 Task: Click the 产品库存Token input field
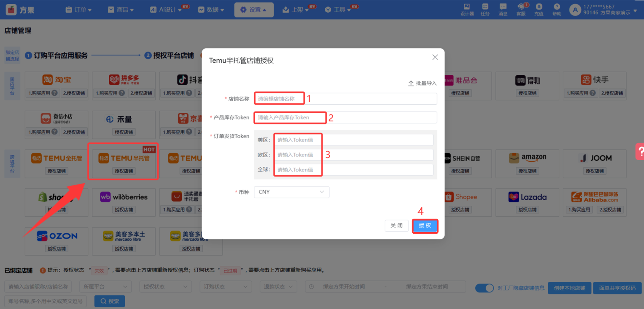click(346, 117)
